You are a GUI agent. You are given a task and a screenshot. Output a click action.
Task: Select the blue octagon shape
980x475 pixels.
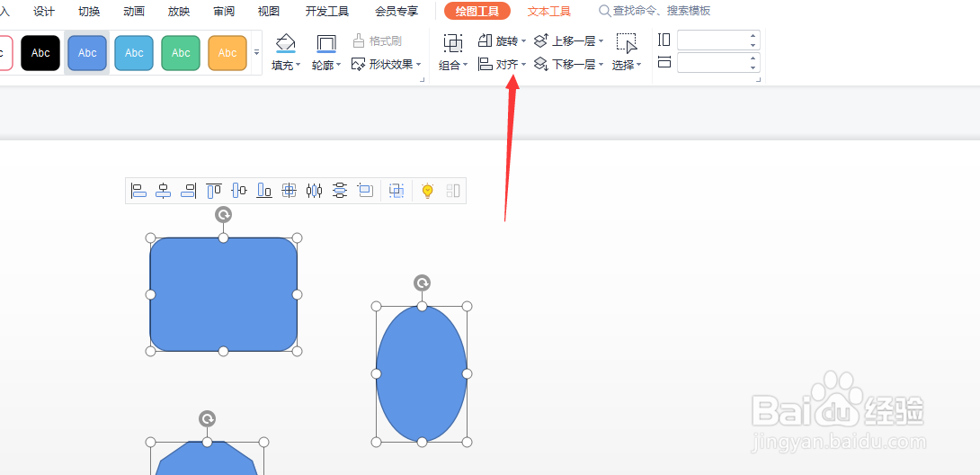point(207,459)
